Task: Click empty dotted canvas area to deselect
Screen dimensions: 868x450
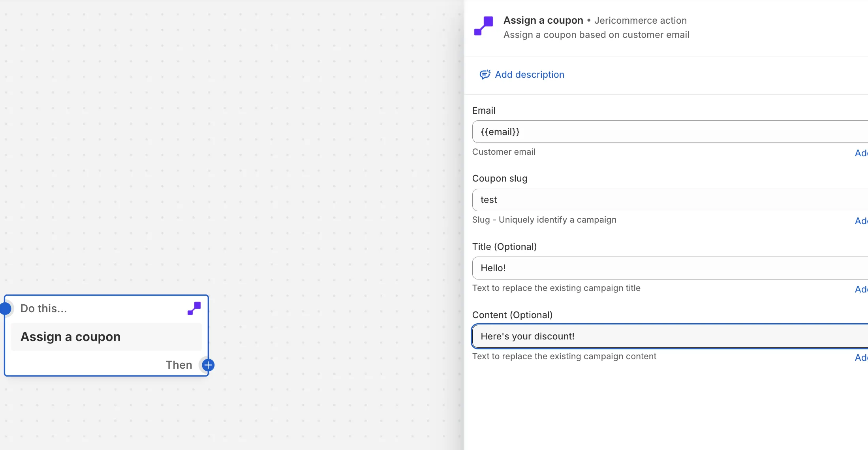Action: click(x=276, y=158)
